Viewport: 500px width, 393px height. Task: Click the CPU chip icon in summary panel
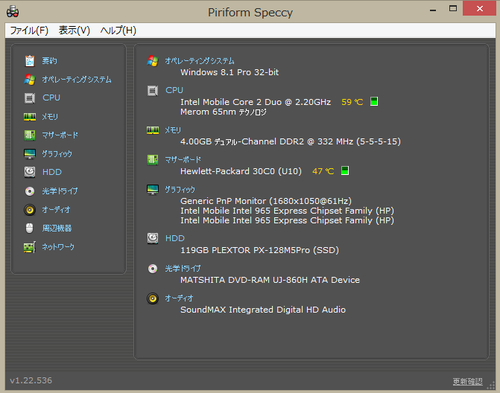(153, 90)
